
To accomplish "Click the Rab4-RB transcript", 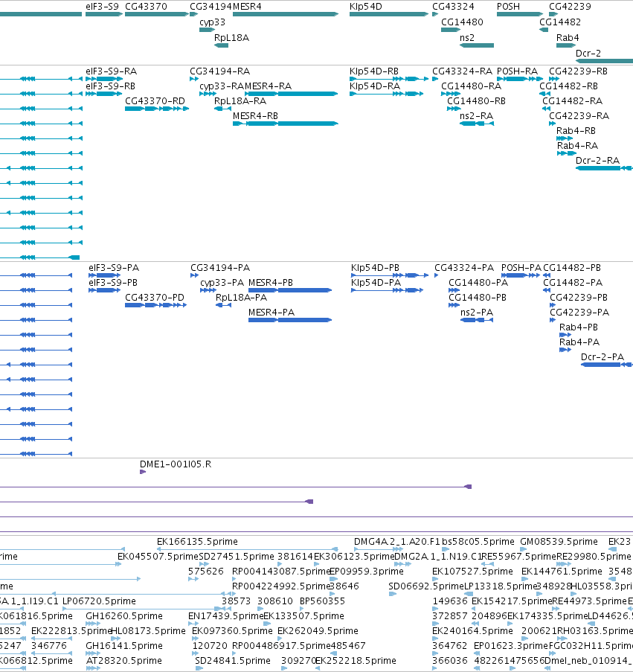I will coord(565,138).
